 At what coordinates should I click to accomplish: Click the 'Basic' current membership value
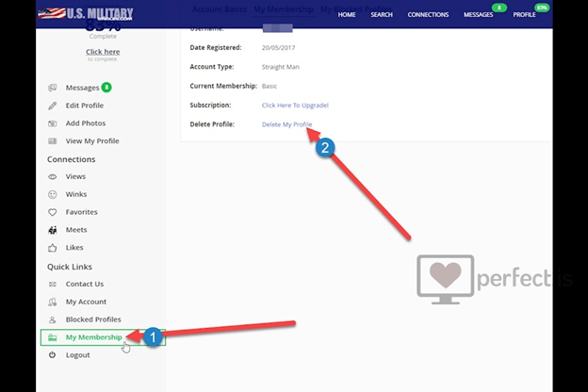tap(269, 87)
